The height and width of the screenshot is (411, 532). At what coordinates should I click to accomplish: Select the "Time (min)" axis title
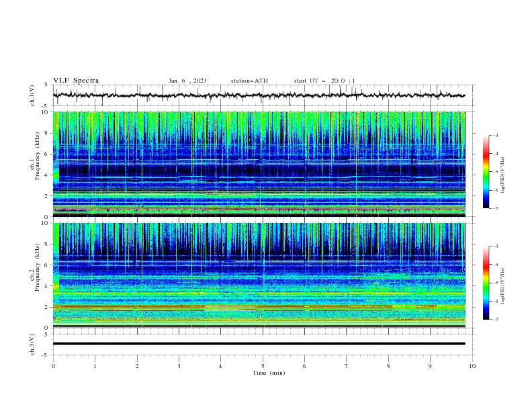coord(269,373)
